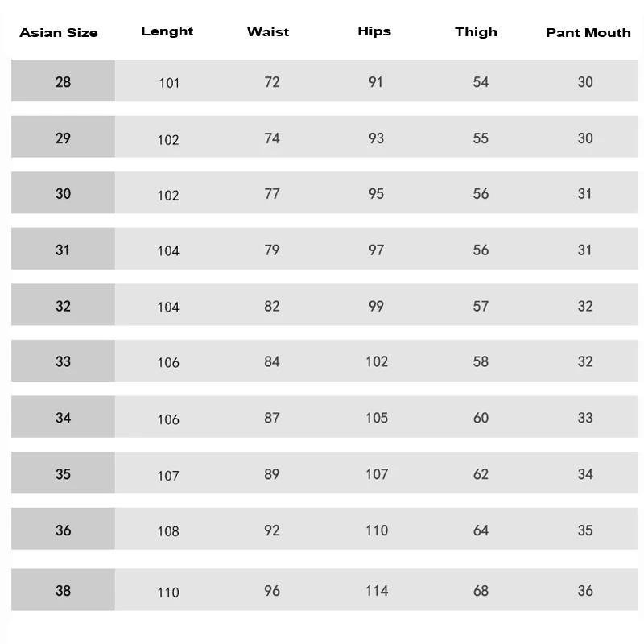This screenshot has width=644, height=644.
Task: Click the Asian Size column header
Action: [59, 33]
